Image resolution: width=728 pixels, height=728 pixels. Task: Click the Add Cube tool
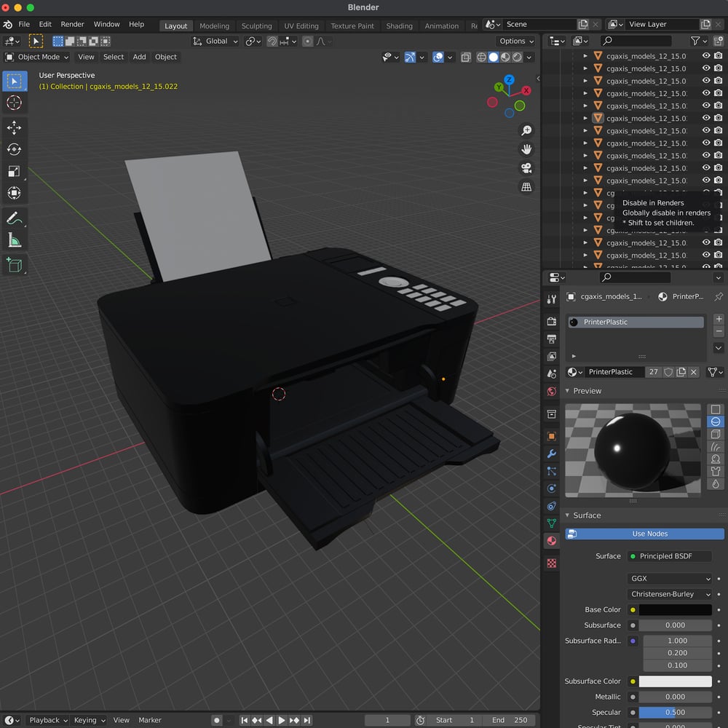pos(15,264)
